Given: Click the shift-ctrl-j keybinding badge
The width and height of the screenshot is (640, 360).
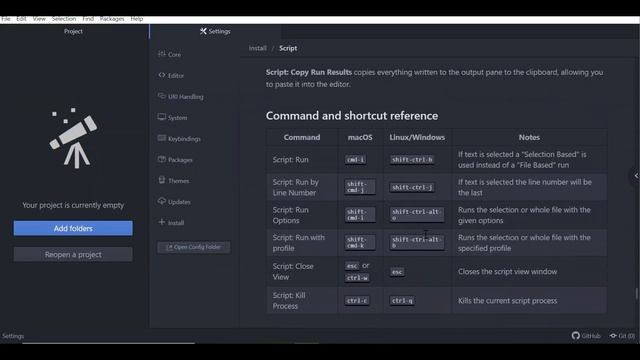Looking at the screenshot, I should click(412, 187).
